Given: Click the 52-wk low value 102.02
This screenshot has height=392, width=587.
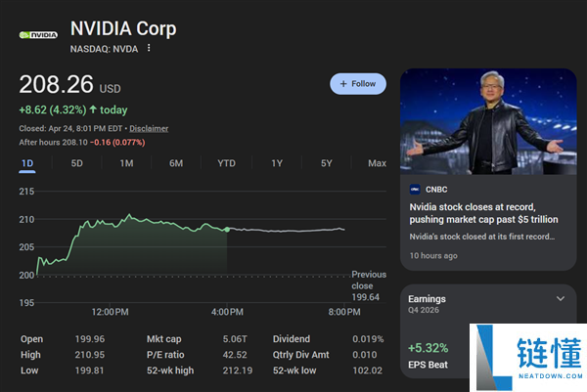Looking at the screenshot, I should (x=367, y=370).
